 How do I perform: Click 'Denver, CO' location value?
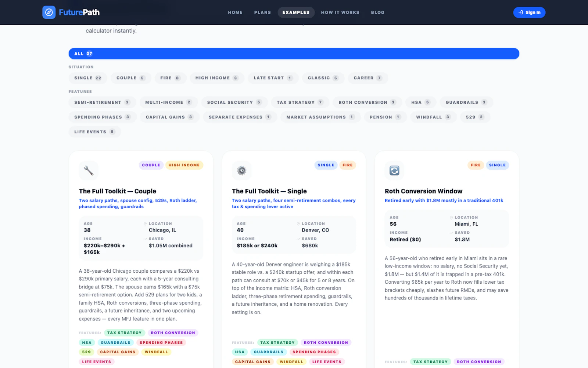click(x=315, y=230)
